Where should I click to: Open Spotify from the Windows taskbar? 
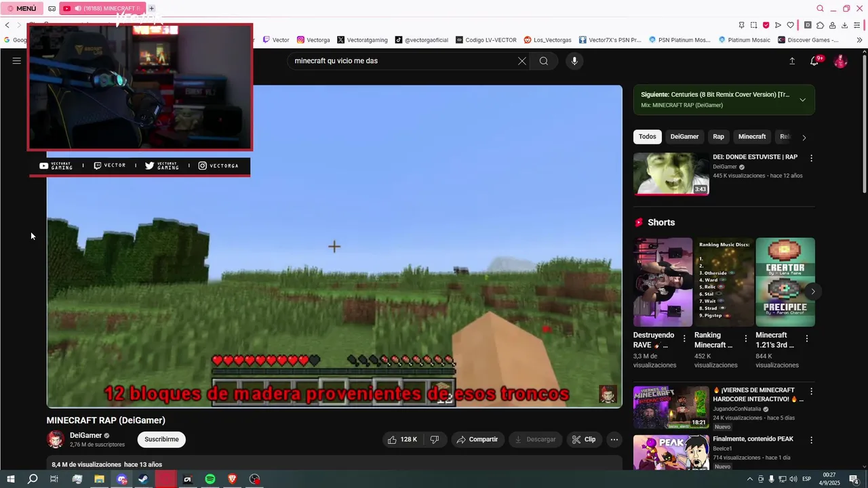[x=210, y=479]
